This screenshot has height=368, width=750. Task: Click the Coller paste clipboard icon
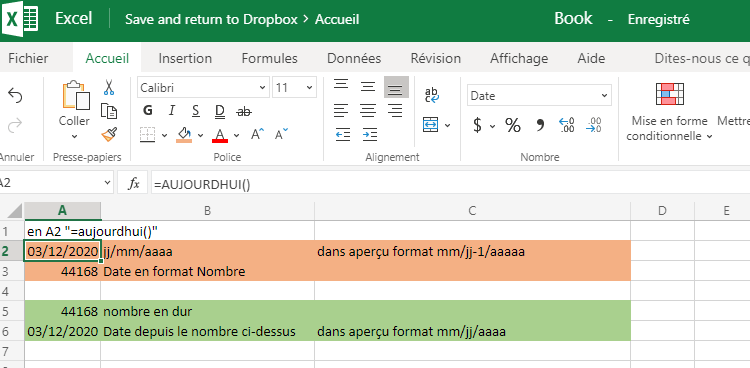[x=75, y=95]
